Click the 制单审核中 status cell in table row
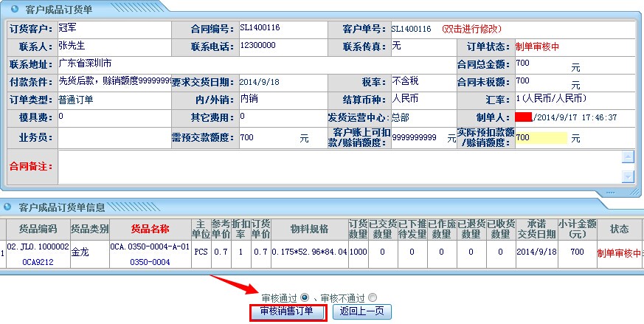 619,253
